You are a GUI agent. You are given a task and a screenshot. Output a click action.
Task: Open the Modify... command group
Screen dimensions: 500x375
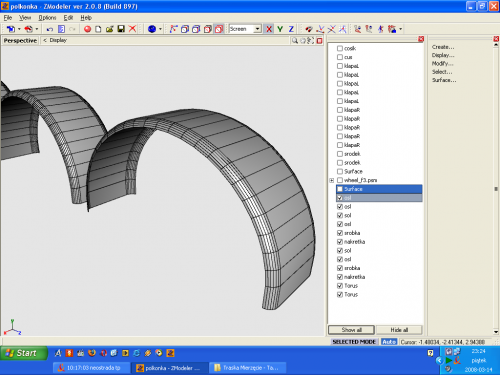tap(443, 64)
